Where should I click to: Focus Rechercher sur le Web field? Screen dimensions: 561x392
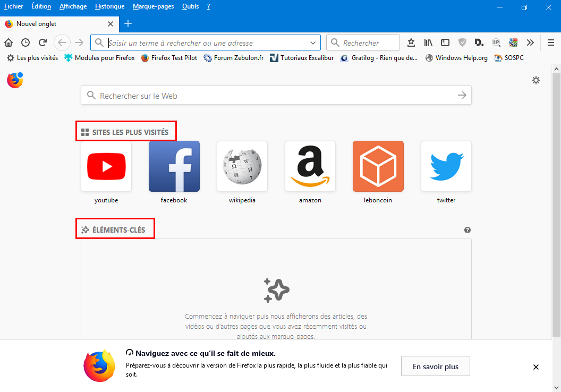[x=276, y=96]
